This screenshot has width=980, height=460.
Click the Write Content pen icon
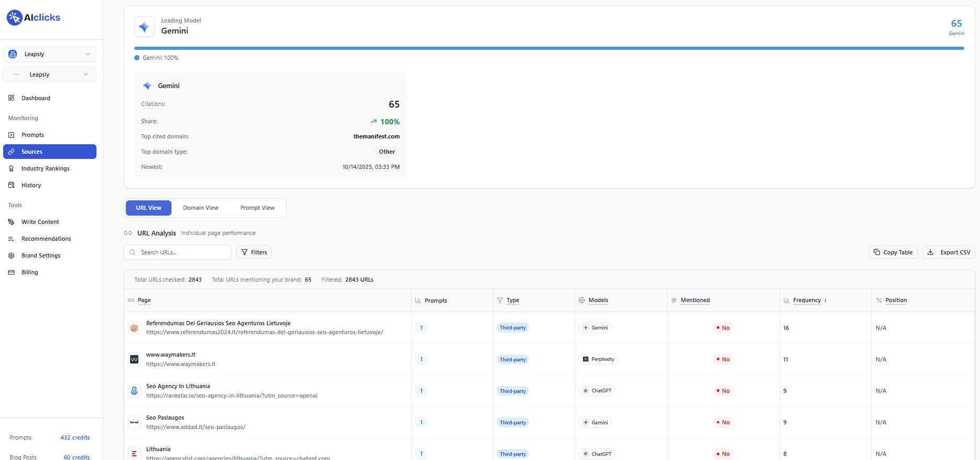(x=12, y=222)
